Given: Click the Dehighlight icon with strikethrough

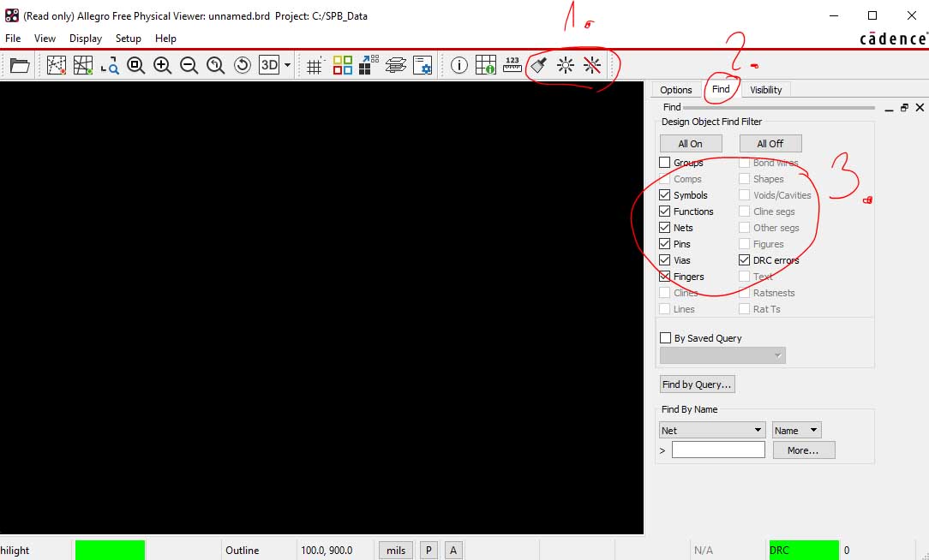Looking at the screenshot, I should click(592, 65).
